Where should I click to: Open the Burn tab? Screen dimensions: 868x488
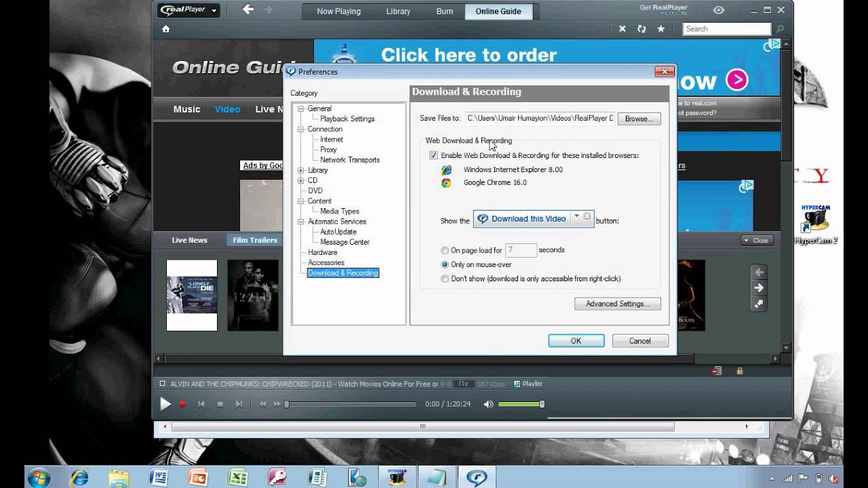445,12
